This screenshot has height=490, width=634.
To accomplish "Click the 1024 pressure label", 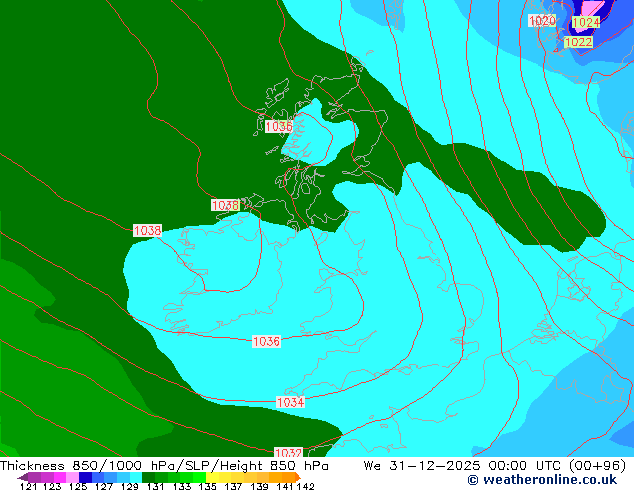I will 586,22.
